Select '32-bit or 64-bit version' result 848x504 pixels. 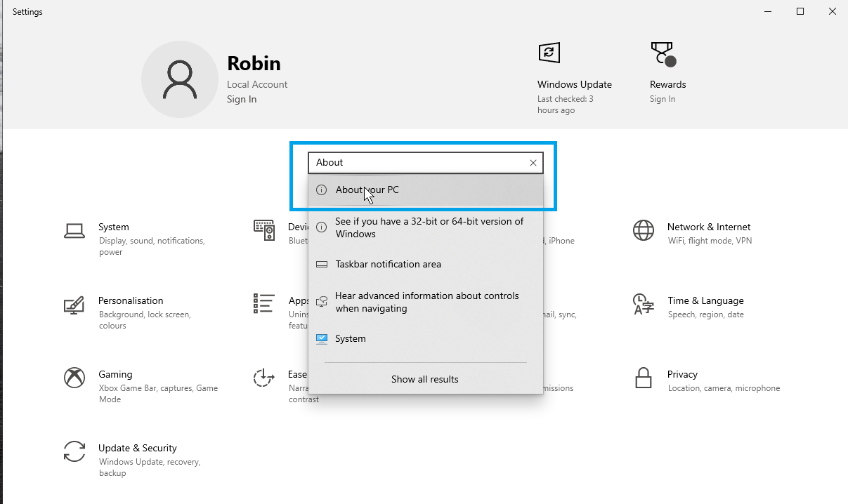(426, 227)
